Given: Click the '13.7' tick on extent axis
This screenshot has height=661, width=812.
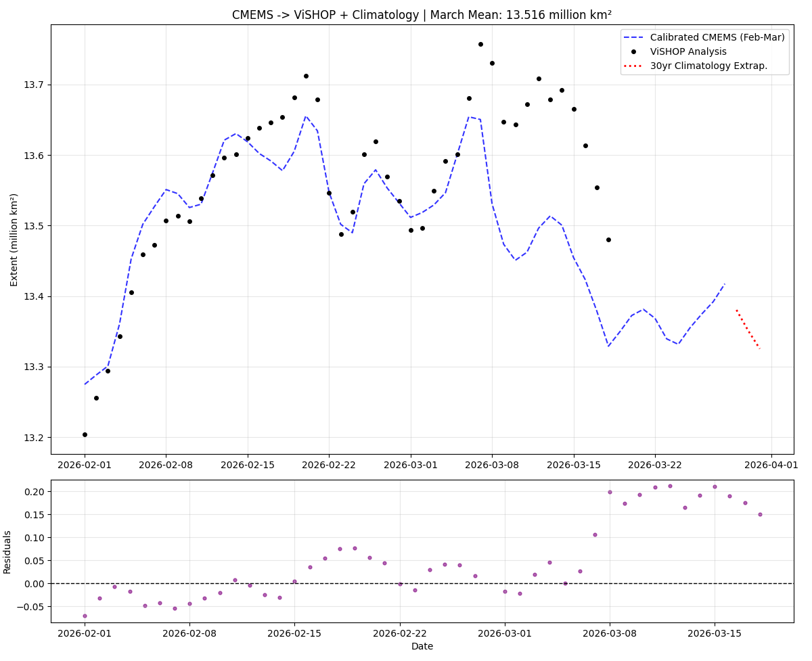Looking at the screenshot, I should (34, 85).
